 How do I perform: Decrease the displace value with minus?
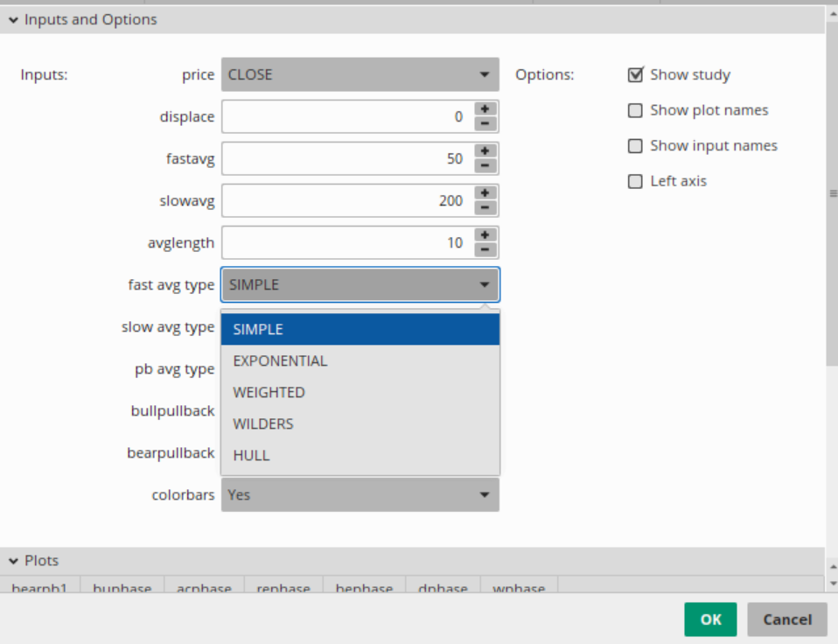click(x=485, y=124)
